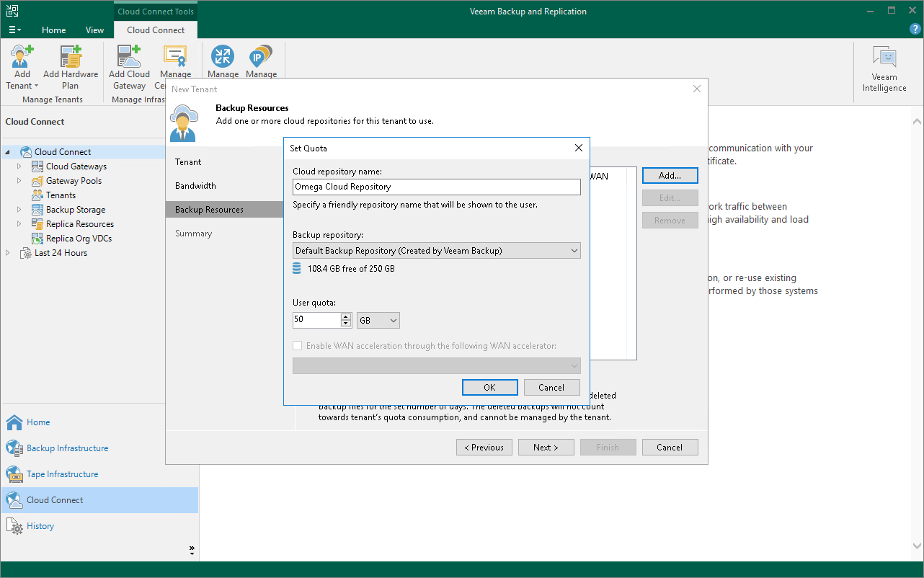Open the main hamburger menu
This screenshot has height=578, width=924.
tap(14, 30)
